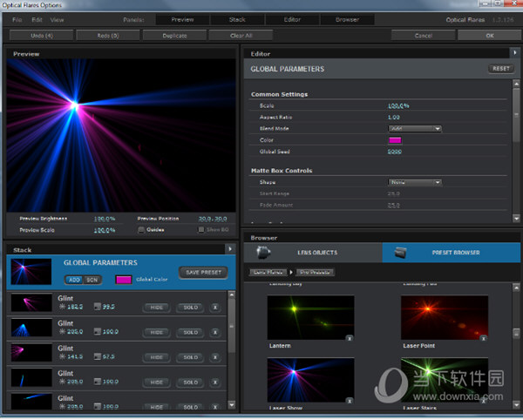Click the Clear All button
The height and width of the screenshot is (420, 523).
(x=241, y=36)
